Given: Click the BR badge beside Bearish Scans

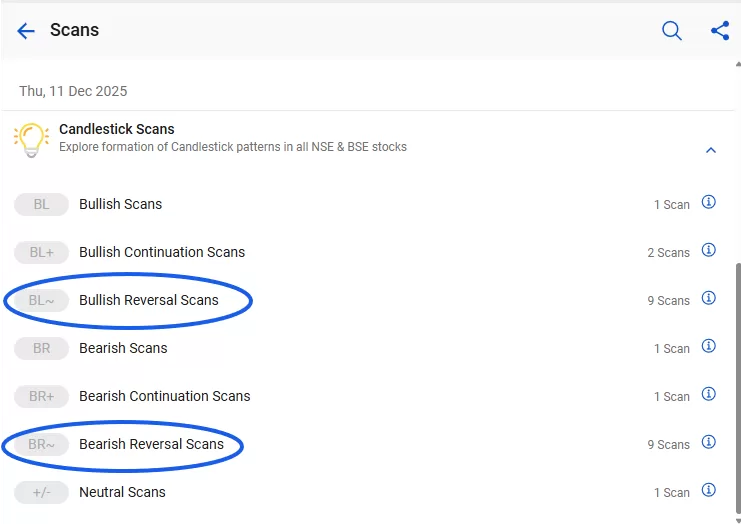Looking at the screenshot, I should click(x=41, y=348).
